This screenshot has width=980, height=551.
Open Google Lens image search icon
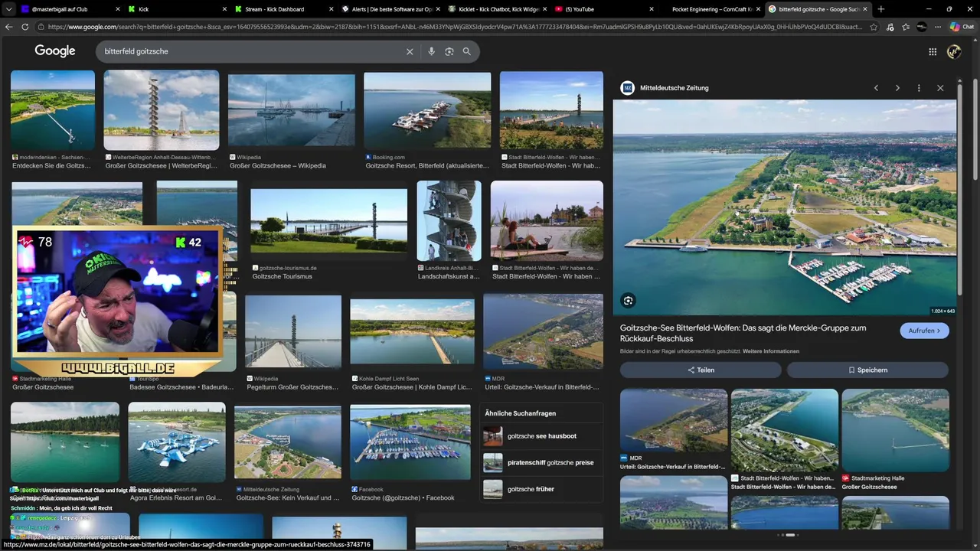pyautogui.click(x=449, y=51)
